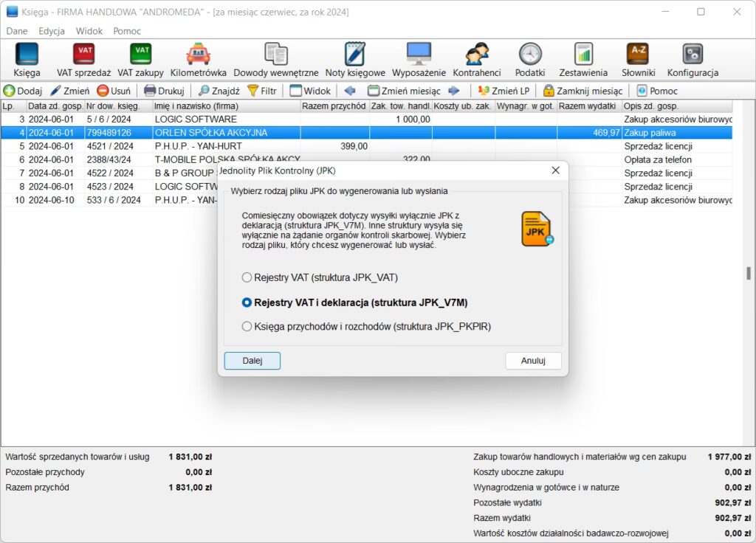Open the VAT sprzedaż register
The height and width of the screenshot is (543, 756).
point(83,60)
